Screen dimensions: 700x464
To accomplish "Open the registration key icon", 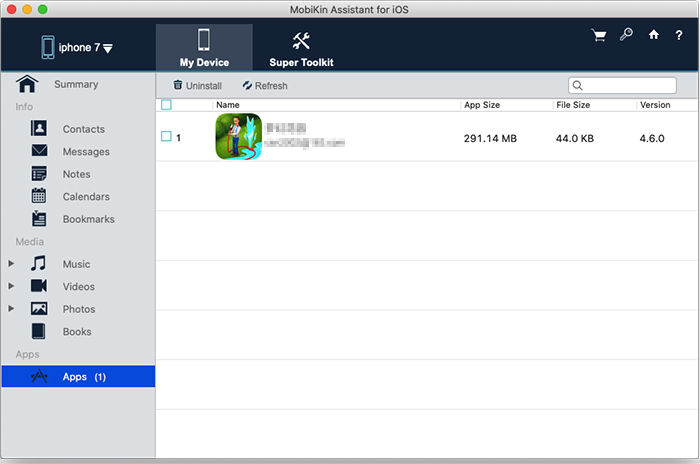I will 626,35.
